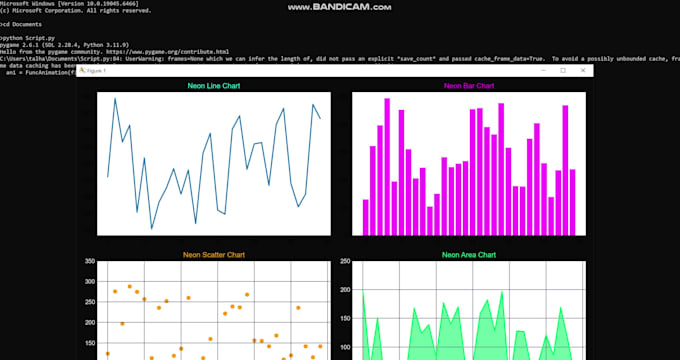This screenshot has width=680, height=360.
Task: Click the 'Neon Bar Chart' title
Action: point(469,86)
